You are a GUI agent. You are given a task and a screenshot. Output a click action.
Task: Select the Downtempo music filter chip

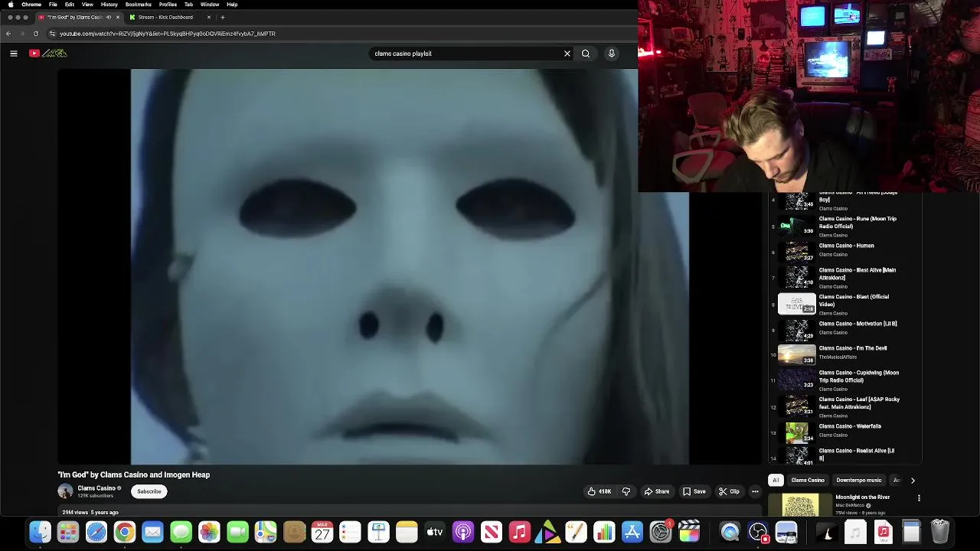point(859,481)
